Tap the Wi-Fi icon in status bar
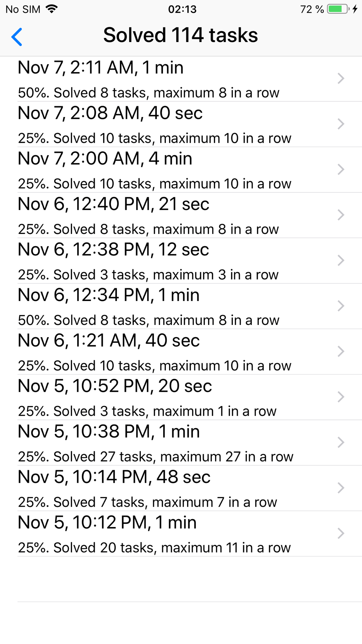This screenshot has height=644, width=362. coord(52,9)
